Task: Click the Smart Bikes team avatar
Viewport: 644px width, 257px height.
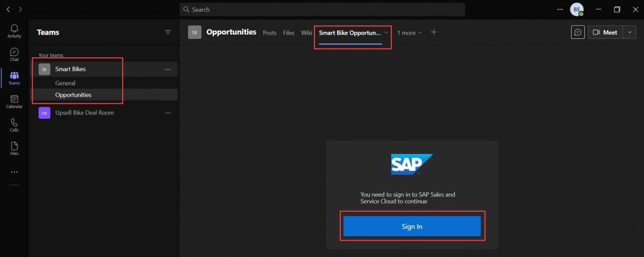Action: click(x=45, y=69)
